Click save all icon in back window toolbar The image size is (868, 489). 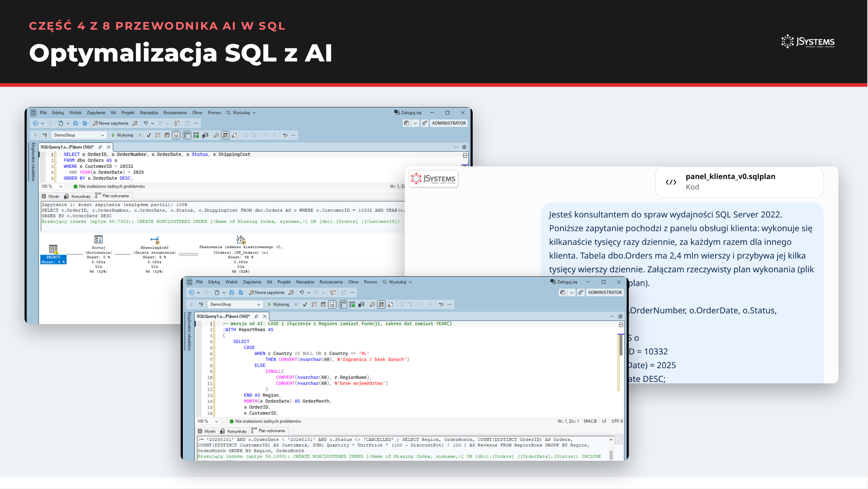[x=85, y=123]
